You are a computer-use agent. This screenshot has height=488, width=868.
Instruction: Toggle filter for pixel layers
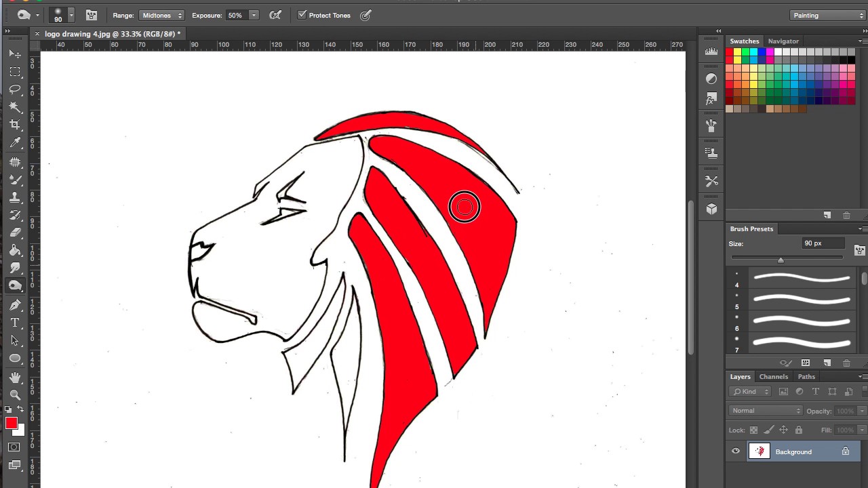click(783, 391)
